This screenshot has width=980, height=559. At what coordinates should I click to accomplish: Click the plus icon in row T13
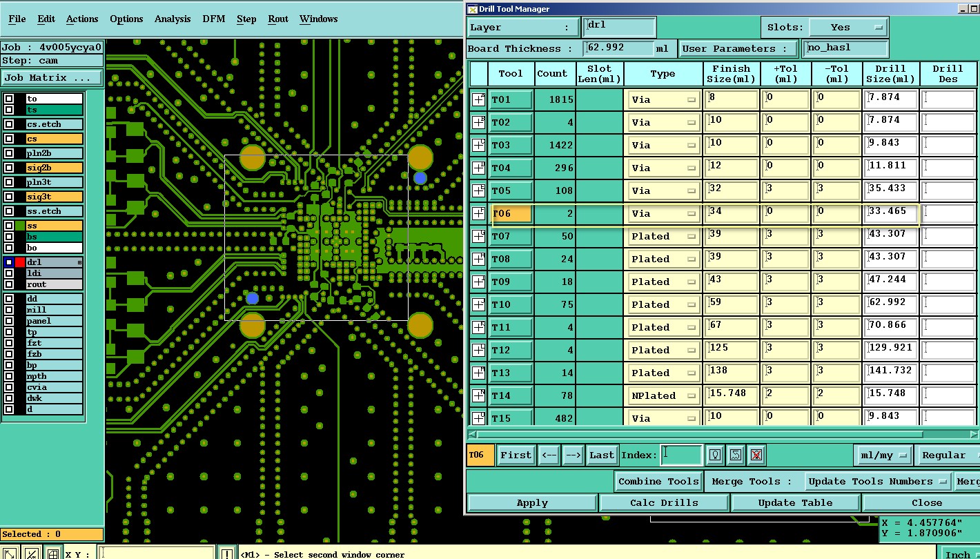coord(478,373)
